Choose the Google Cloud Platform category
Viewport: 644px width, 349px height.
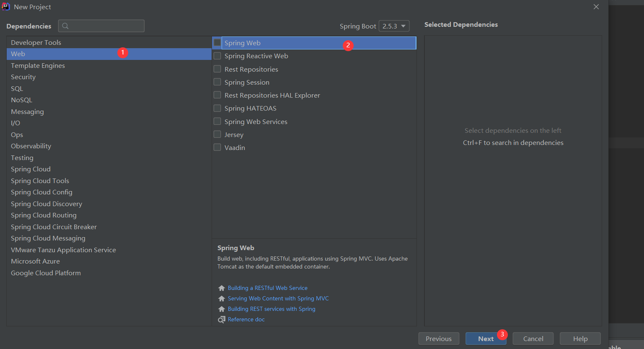[109, 273]
